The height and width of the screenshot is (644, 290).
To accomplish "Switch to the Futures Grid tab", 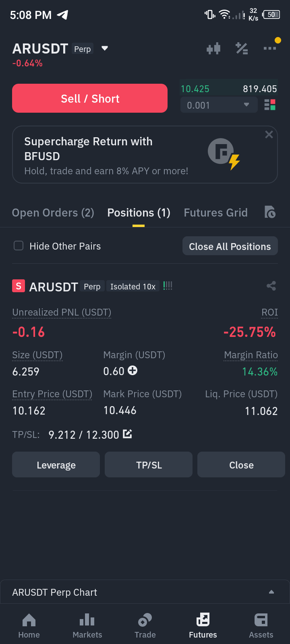I will tap(216, 213).
